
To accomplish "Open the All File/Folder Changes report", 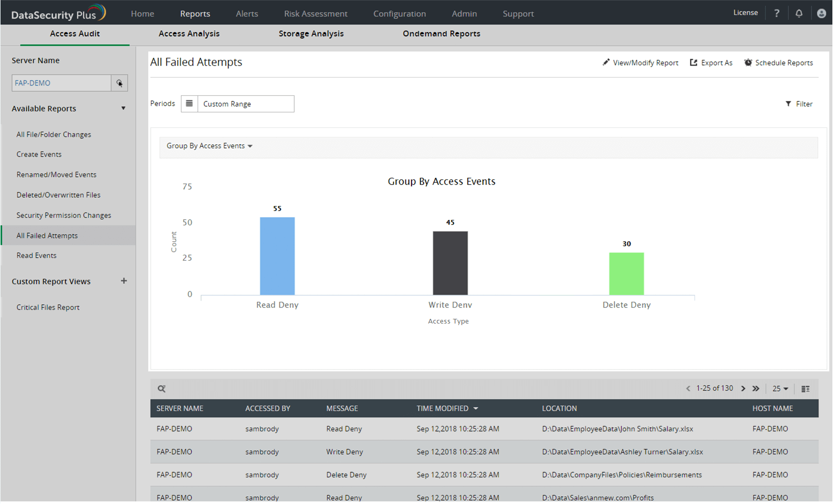I will pyautogui.click(x=54, y=135).
